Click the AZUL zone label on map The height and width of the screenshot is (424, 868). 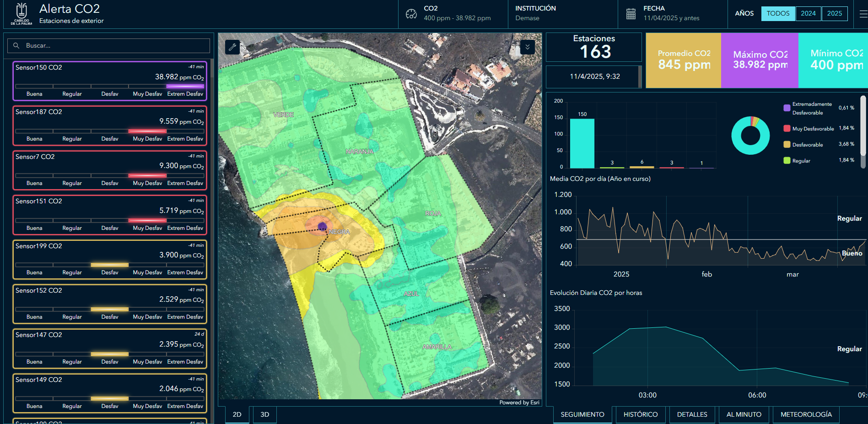coord(411,294)
